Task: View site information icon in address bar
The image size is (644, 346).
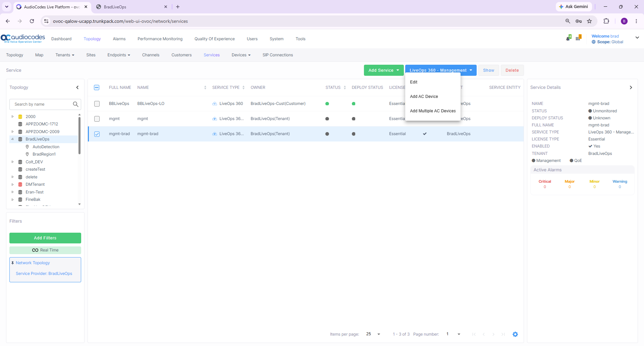Action: pyautogui.click(x=46, y=21)
